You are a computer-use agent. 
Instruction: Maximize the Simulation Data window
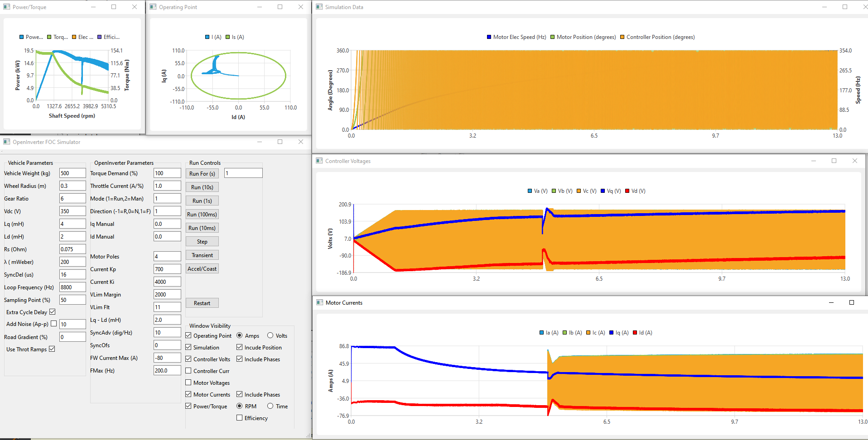pos(844,7)
